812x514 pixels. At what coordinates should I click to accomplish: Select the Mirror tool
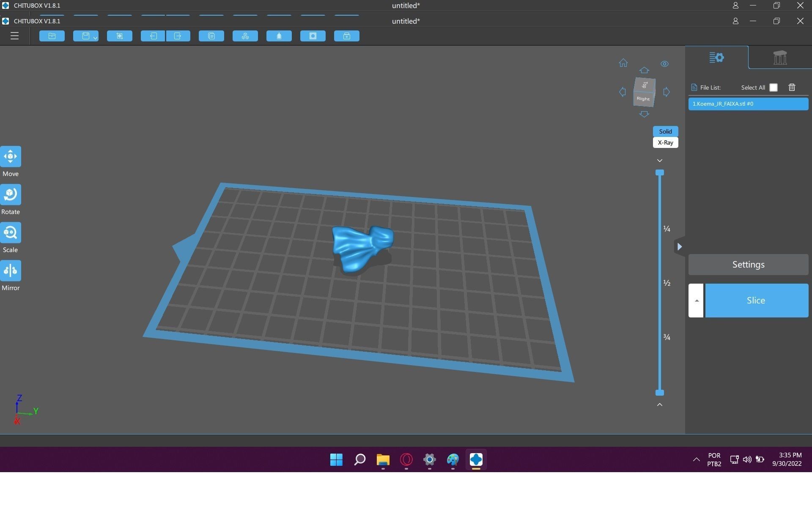click(x=11, y=271)
